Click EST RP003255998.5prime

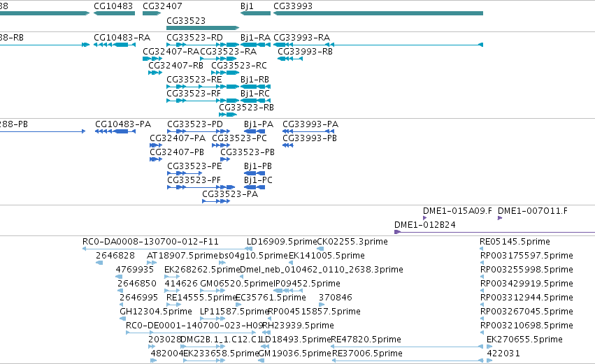[x=482, y=277]
